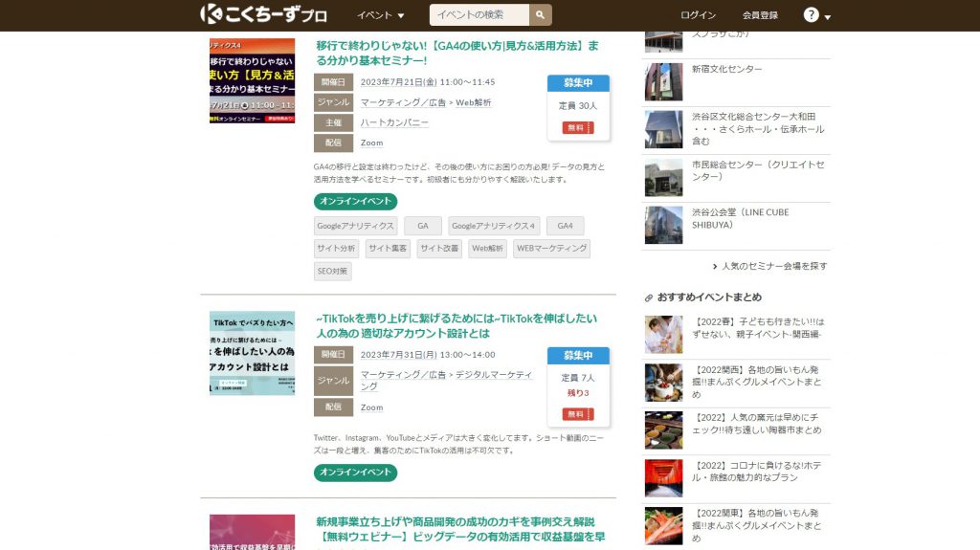Select the Googleアナリティクス4 tag
Image resolution: width=980 pixels, height=550 pixels.
pyautogui.click(x=494, y=226)
